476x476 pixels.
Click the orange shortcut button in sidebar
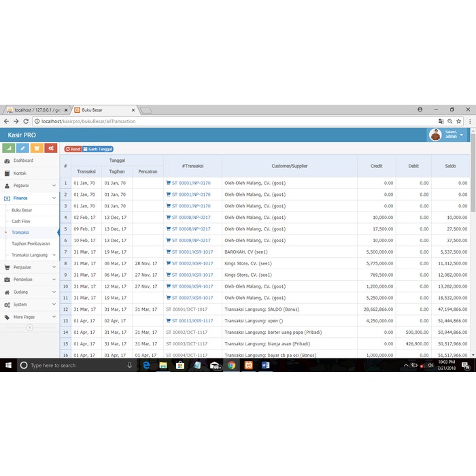point(37,148)
